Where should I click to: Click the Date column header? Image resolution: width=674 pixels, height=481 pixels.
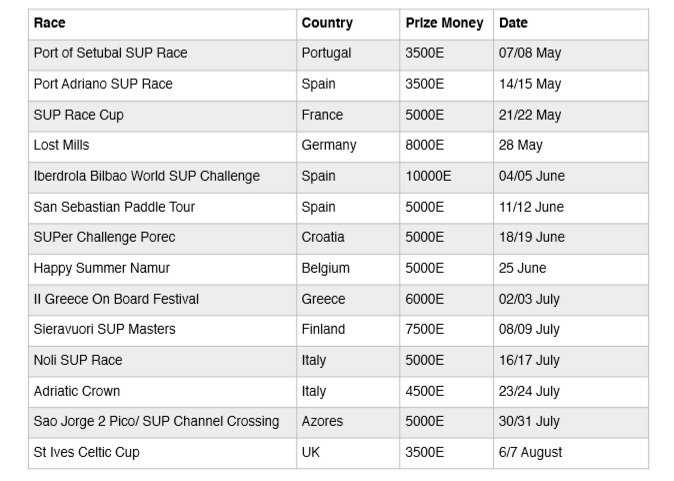[513, 23]
